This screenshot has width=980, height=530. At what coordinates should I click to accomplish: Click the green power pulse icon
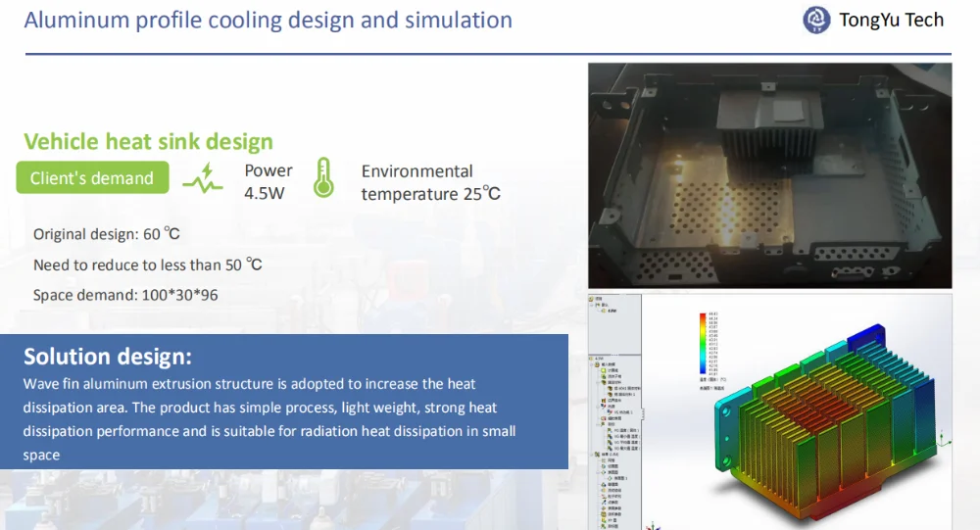203,180
